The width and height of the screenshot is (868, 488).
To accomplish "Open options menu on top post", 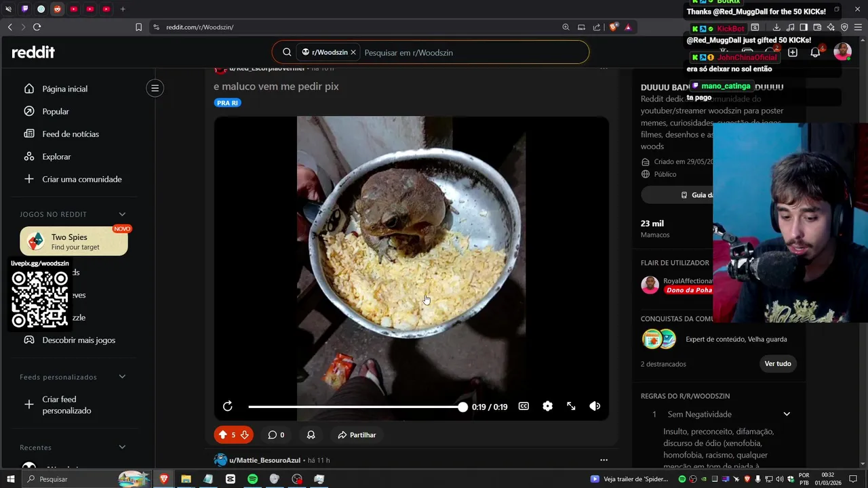I will tap(604, 68).
